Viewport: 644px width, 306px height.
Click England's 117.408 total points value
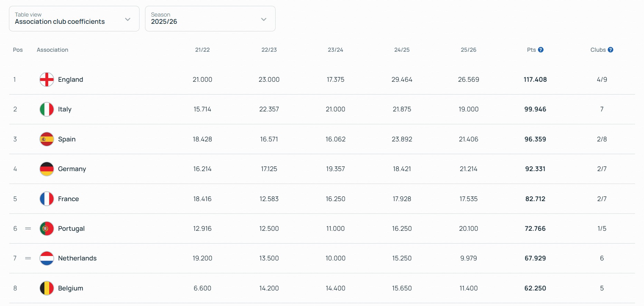(535, 79)
